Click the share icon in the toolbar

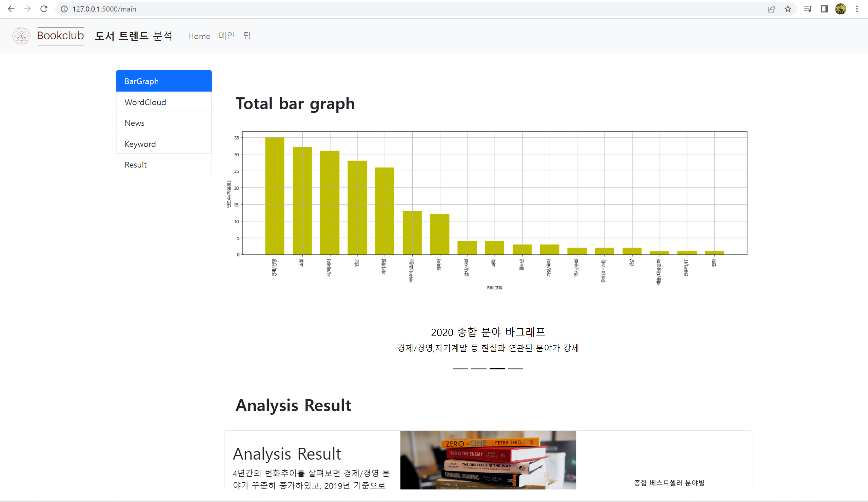click(x=772, y=9)
